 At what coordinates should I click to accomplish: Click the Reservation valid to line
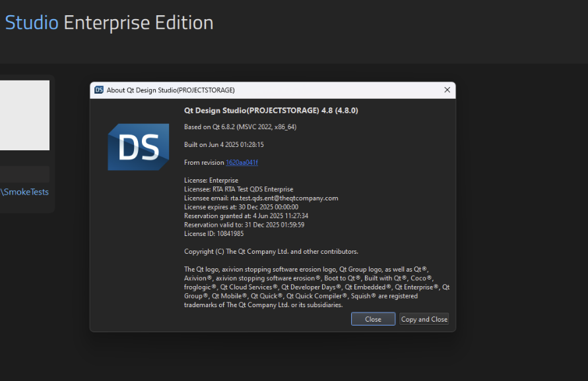[x=244, y=225]
